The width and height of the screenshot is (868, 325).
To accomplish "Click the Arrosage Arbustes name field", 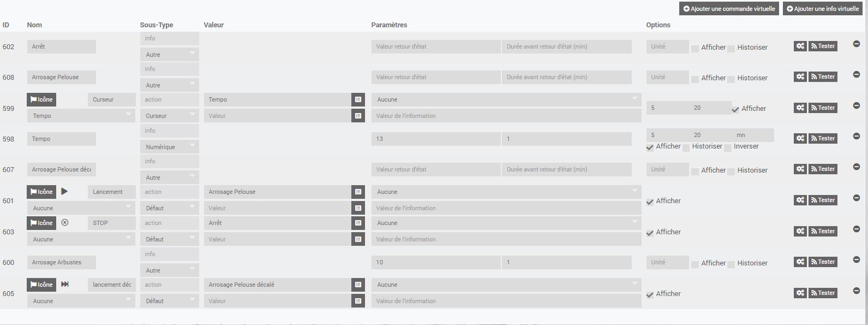I will [x=61, y=263].
